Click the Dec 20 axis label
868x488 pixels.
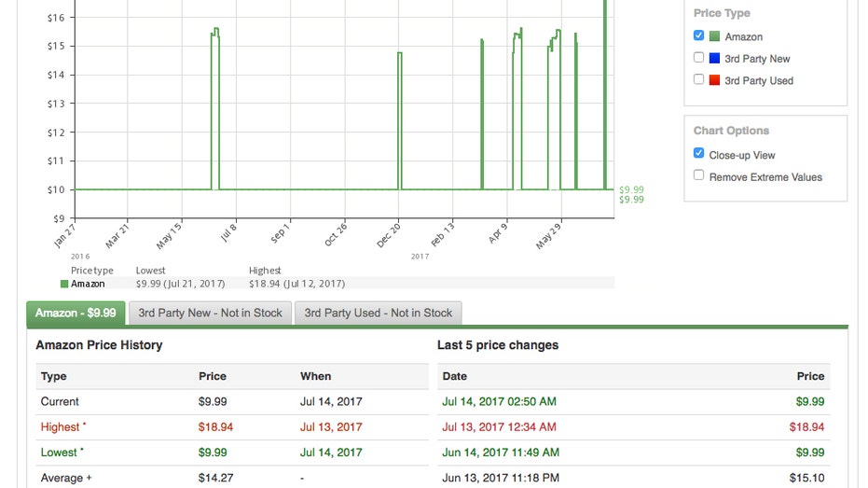[389, 235]
